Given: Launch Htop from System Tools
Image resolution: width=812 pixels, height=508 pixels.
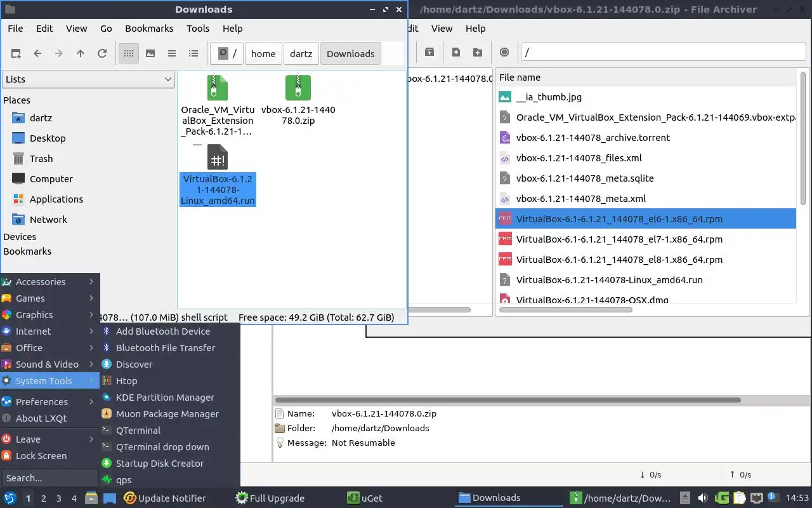Looking at the screenshot, I should [x=170, y=381].
